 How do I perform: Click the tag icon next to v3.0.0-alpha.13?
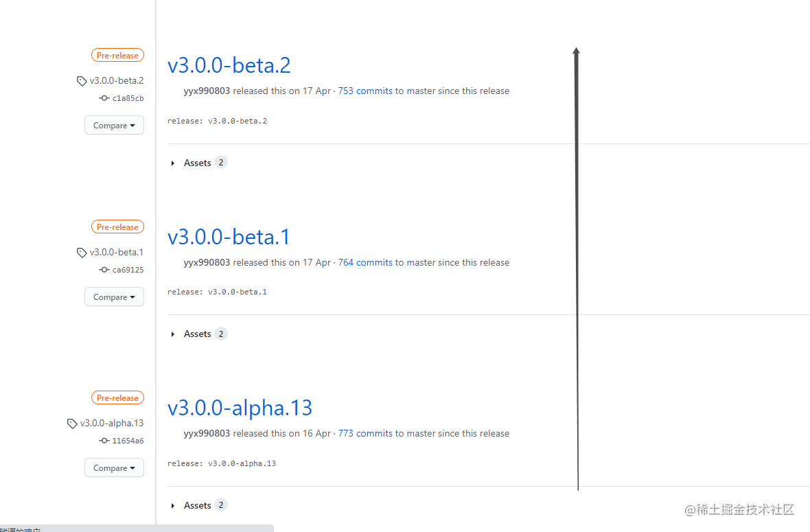72,423
